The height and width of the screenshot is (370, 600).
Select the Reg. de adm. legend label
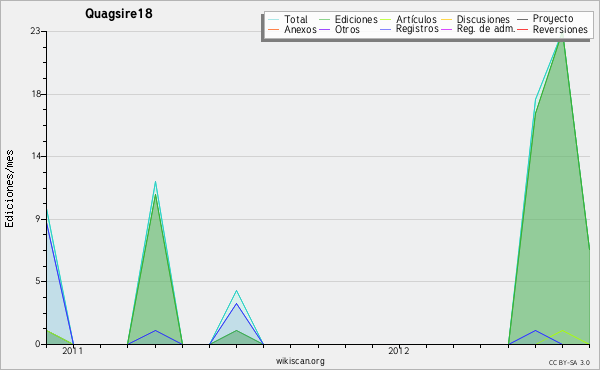point(486,29)
